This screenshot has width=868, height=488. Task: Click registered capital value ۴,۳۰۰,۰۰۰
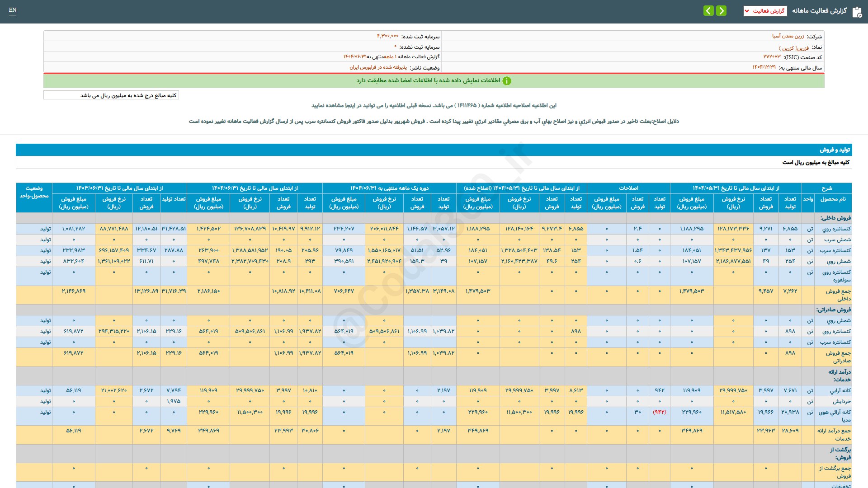click(x=387, y=36)
